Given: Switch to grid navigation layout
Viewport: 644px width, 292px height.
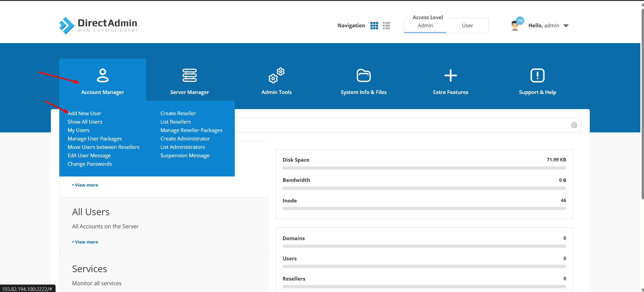Looking at the screenshot, I should pyautogui.click(x=374, y=26).
